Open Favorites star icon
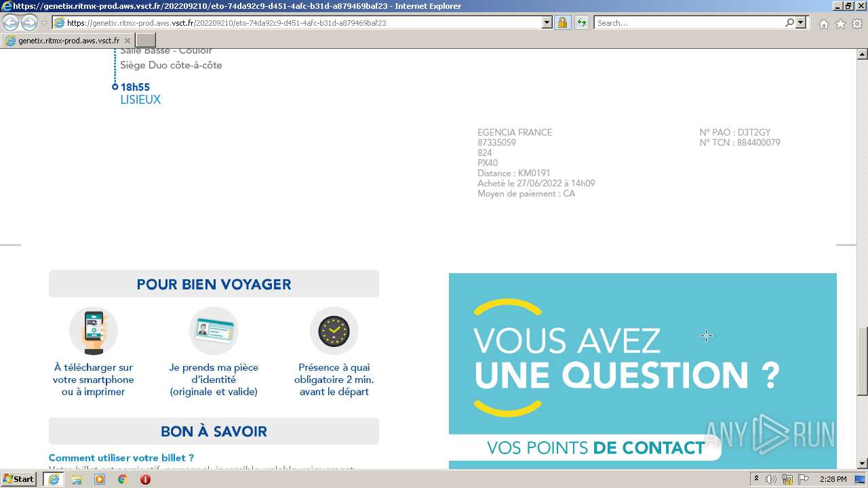 pos(840,24)
